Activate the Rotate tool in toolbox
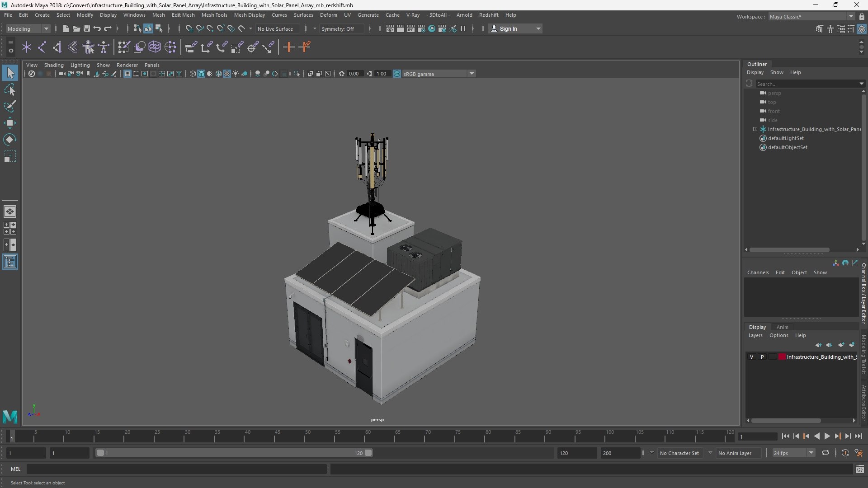This screenshot has width=868, height=488. (10, 140)
